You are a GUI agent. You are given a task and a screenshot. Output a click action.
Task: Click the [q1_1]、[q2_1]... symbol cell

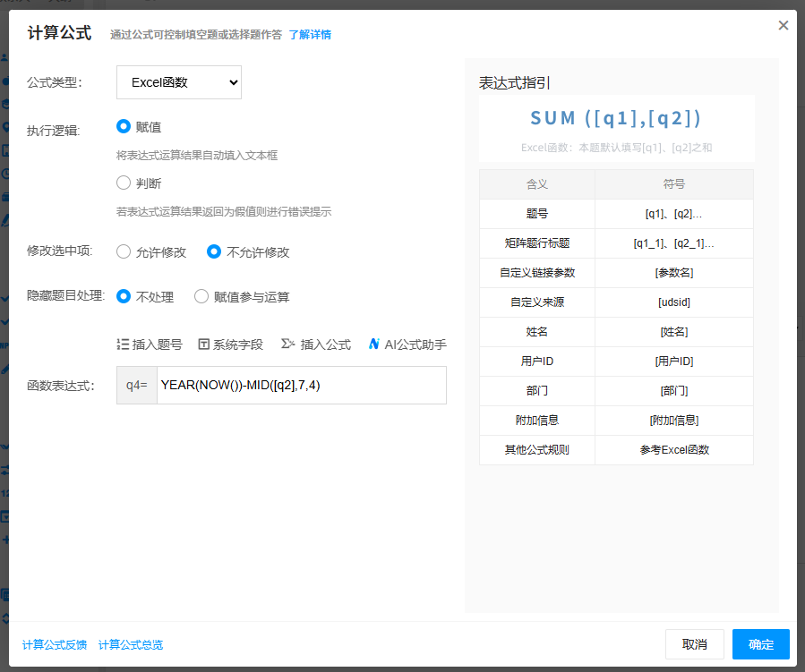click(674, 243)
